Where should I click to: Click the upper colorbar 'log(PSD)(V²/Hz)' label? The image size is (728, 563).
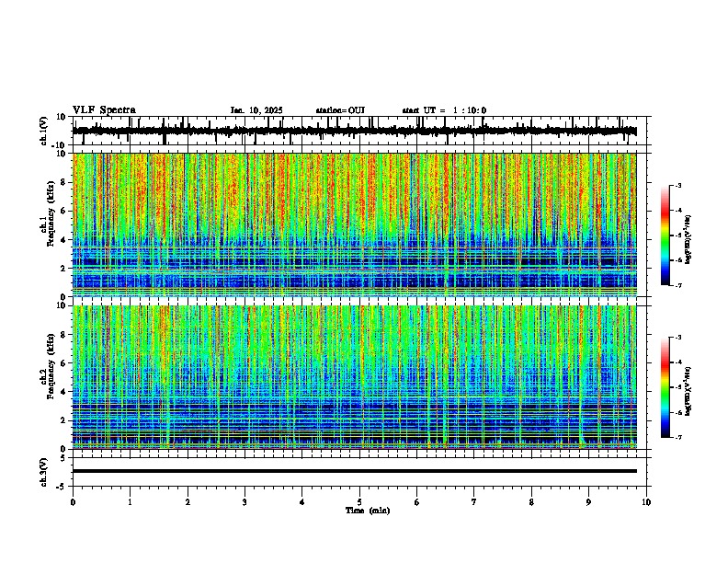(688, 239)
